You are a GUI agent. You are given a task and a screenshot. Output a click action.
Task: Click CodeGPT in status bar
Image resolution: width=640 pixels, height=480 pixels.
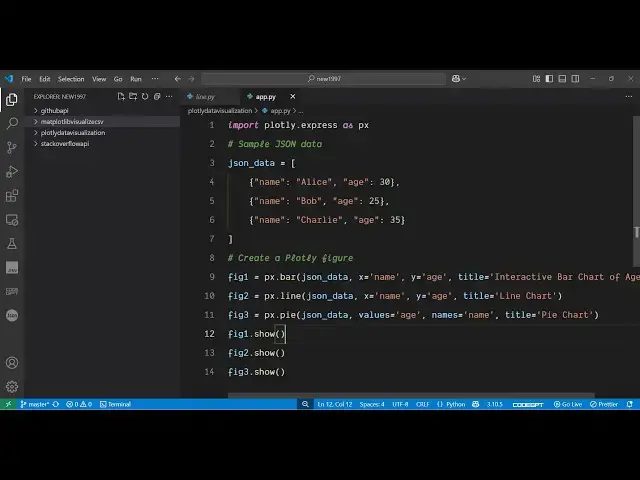(x=528, y=404)
